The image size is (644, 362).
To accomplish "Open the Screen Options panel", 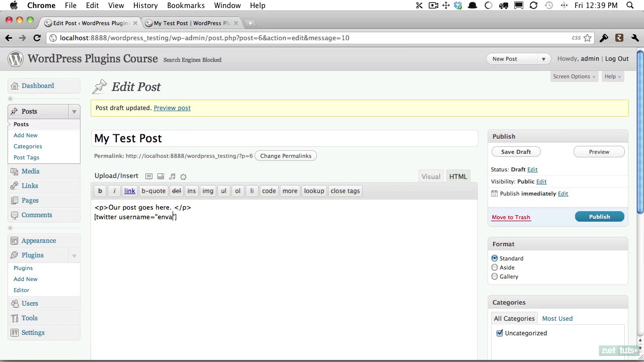I will [575, 77].
